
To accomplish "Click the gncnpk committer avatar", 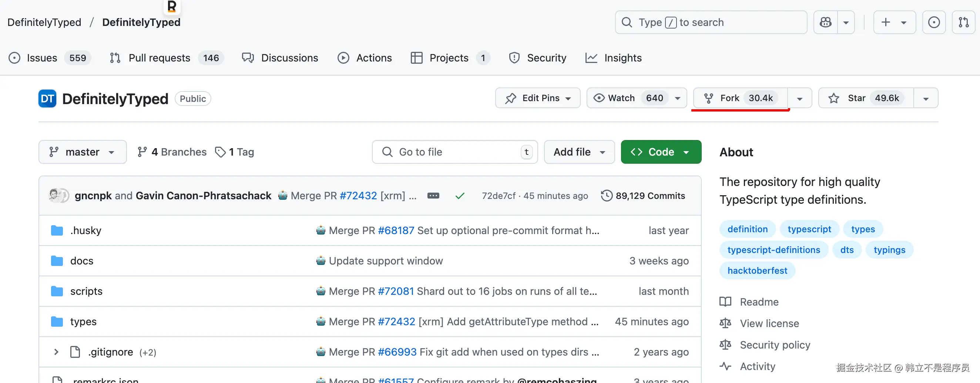I will (55, 195).
